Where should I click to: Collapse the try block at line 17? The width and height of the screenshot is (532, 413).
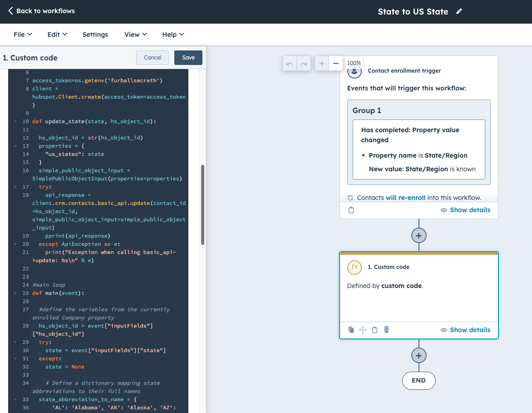pos(15,187)
